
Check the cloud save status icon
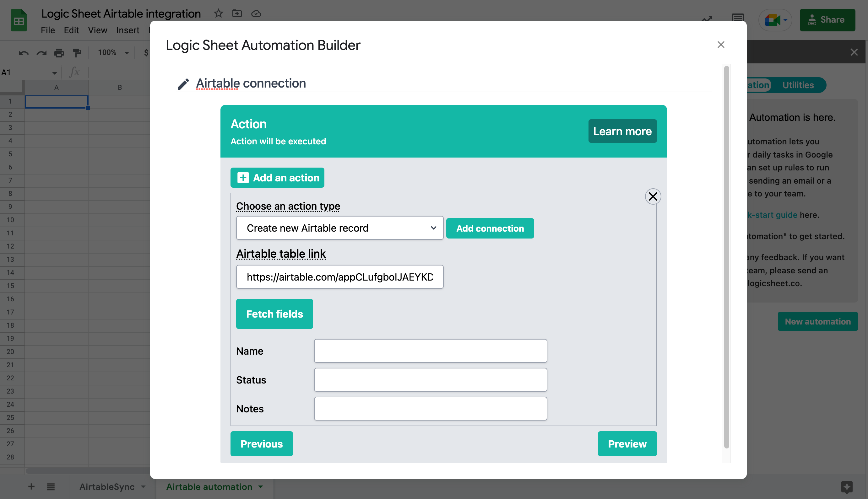256,14
